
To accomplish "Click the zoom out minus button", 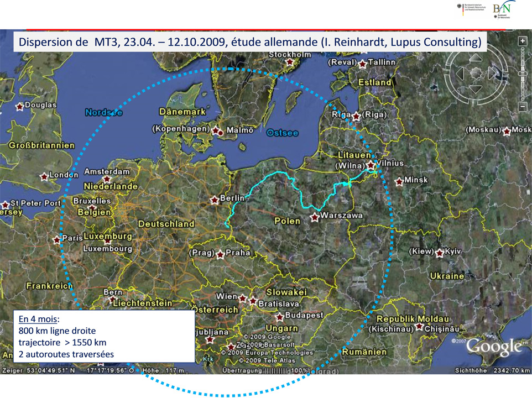I will tap(523, 107).
